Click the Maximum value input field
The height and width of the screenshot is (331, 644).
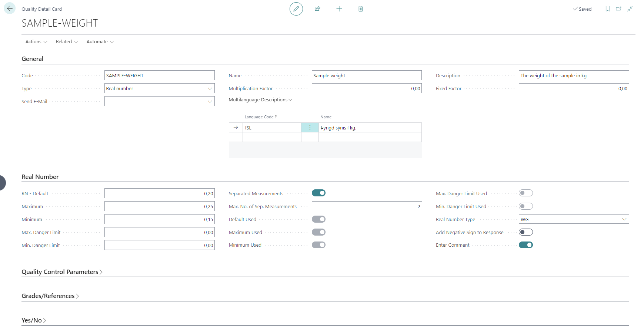click(159, 206)
